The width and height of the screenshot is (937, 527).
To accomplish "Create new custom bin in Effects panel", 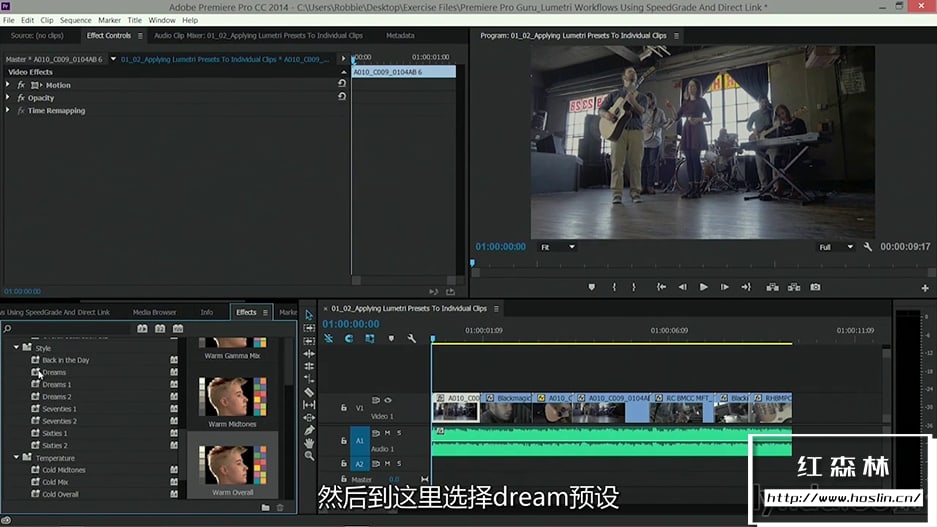I will click(265, 507).
